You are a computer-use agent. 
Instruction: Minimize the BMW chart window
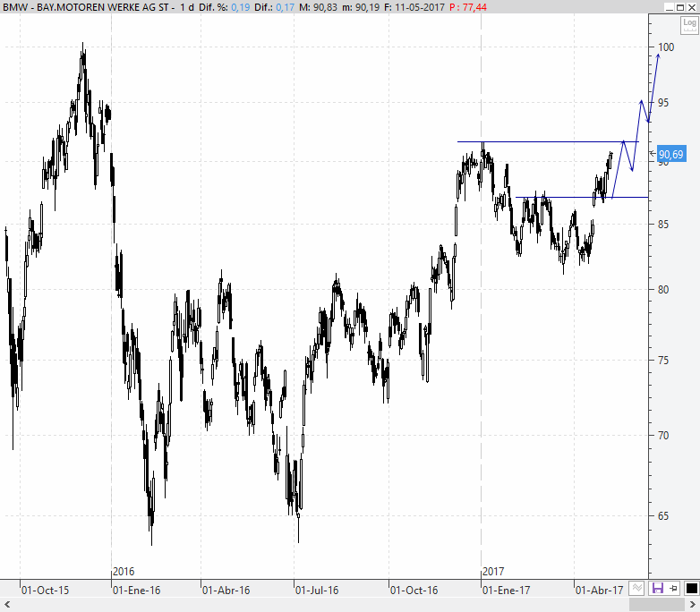(x=669, y=7)
